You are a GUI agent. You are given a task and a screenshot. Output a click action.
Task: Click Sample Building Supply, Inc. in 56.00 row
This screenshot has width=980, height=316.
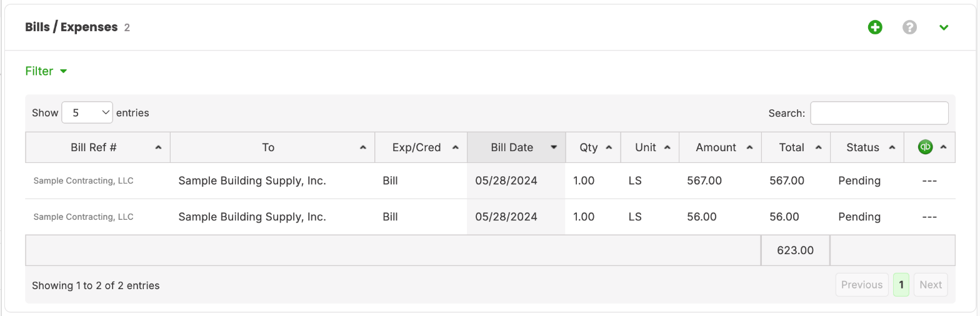tap(252, 217)
